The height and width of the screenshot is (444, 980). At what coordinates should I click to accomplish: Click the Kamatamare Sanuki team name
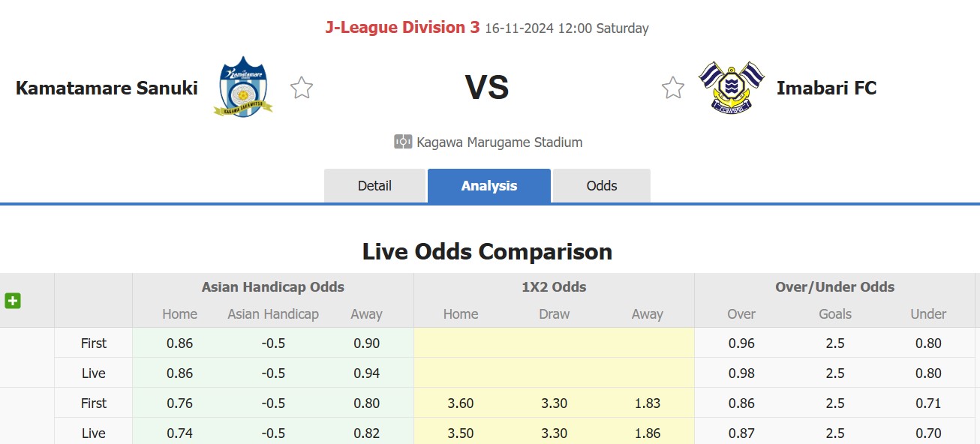[x=107, y=88]
